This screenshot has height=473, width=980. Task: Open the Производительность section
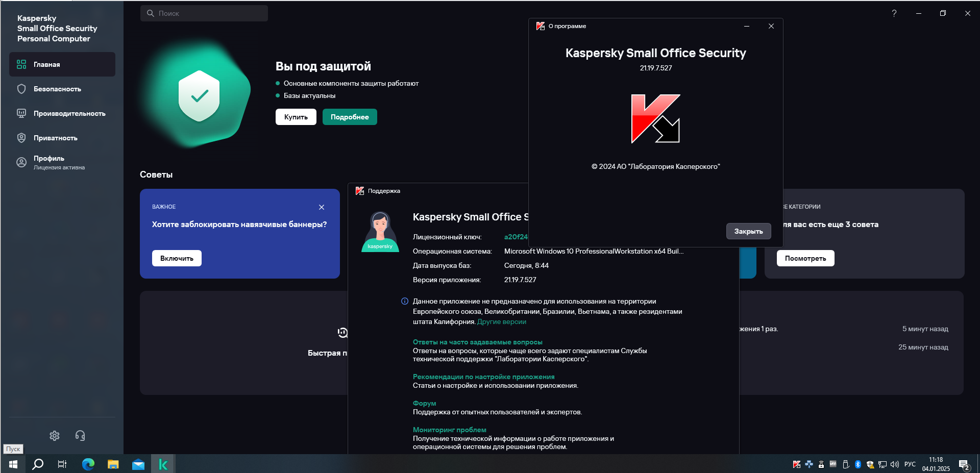(62, 113)
